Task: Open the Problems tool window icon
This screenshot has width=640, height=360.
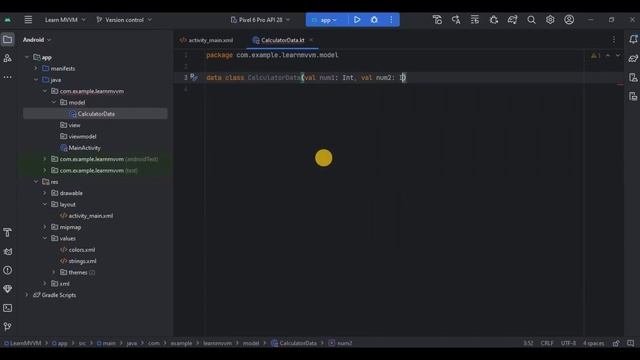Action: point(7,270)
